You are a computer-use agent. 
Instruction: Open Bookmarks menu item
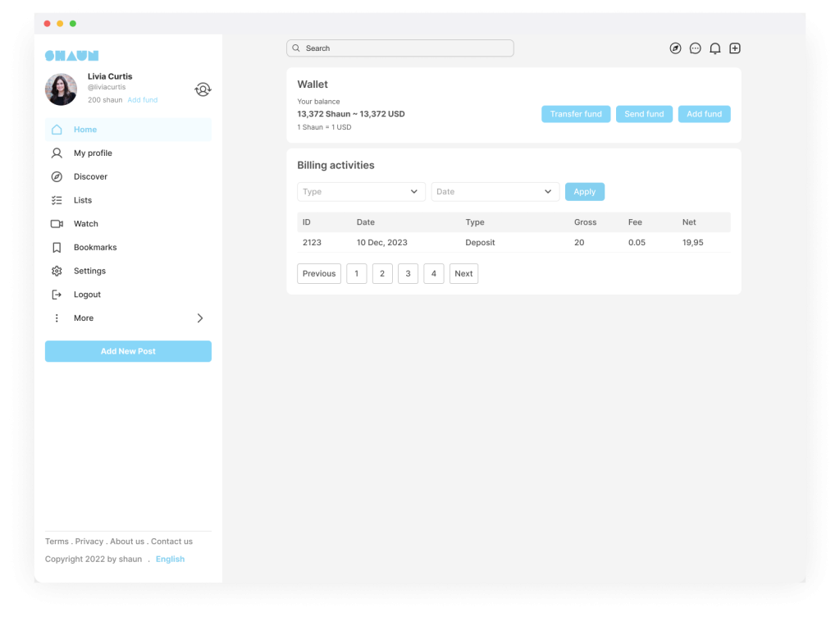click(x=128, y=248)
